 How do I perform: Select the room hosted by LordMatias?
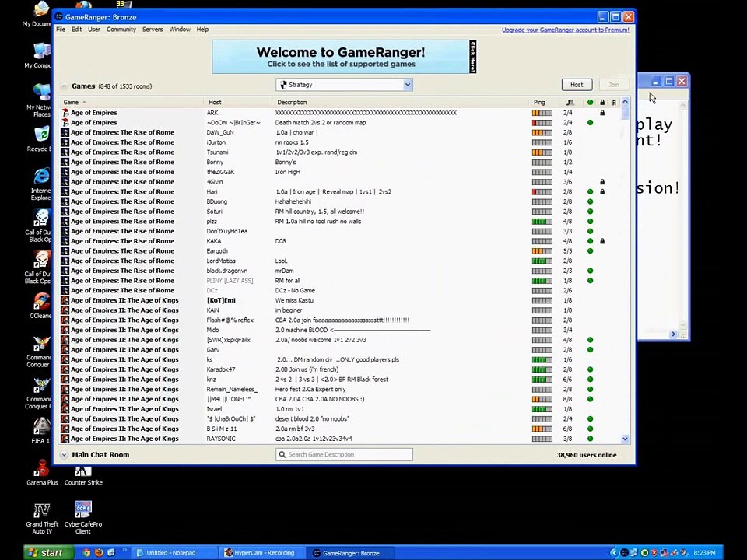point(341,261)
